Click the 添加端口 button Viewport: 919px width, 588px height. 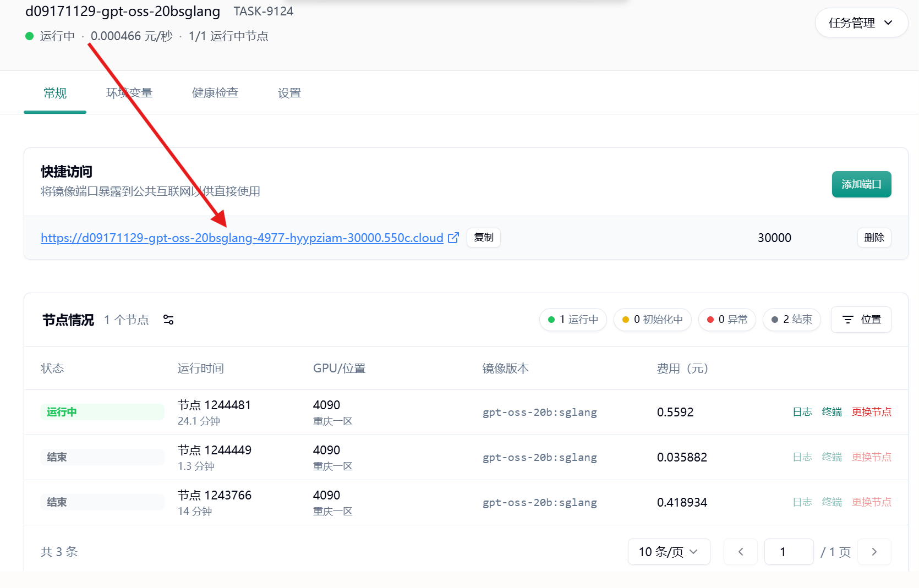[861, 184]
